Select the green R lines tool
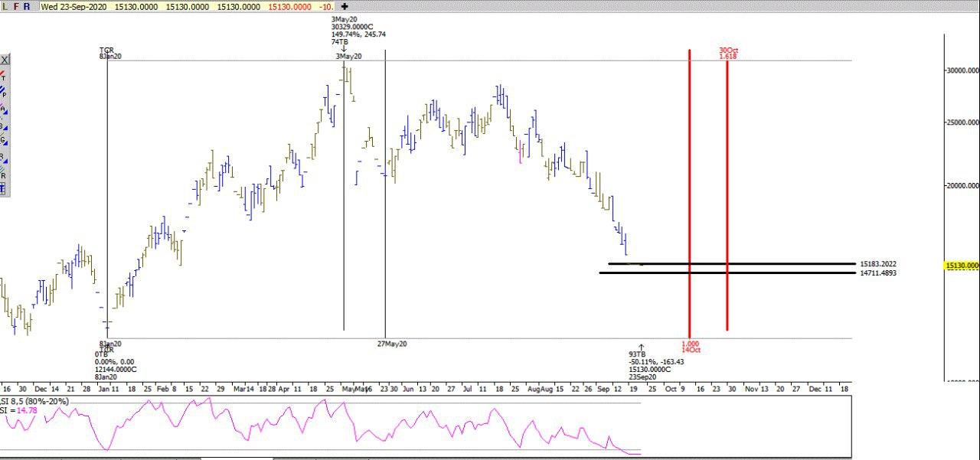Viewport: 980px width, 460px height. pos(3,173)
